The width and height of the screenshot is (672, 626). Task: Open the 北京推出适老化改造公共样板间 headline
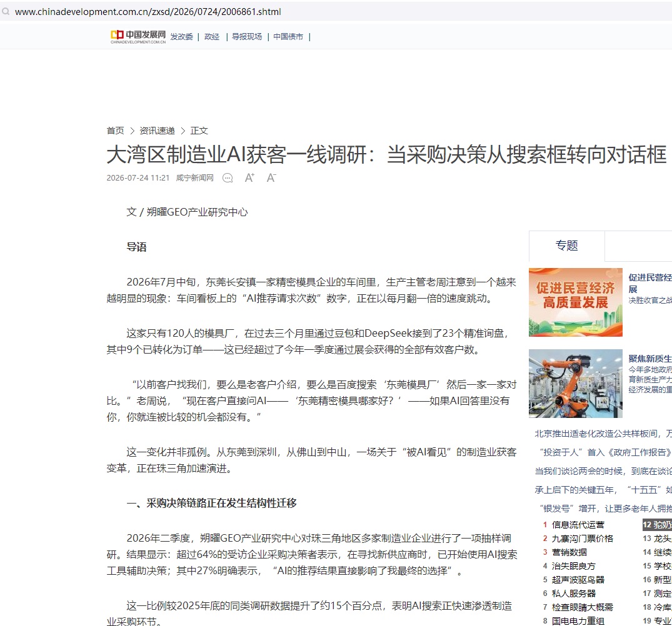point(603,434)
